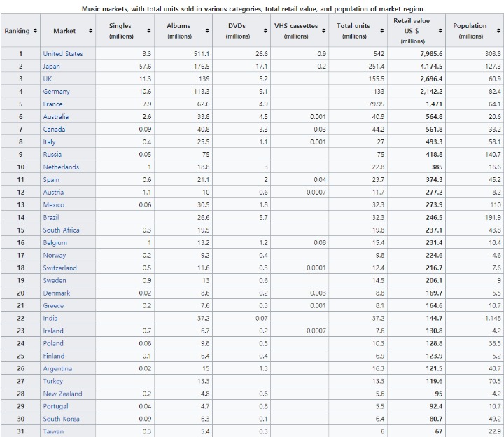The height and width of the screenshot is (437, 504).
Task: Select India's population cell 1,148
Action: click(x=475, y=318)
